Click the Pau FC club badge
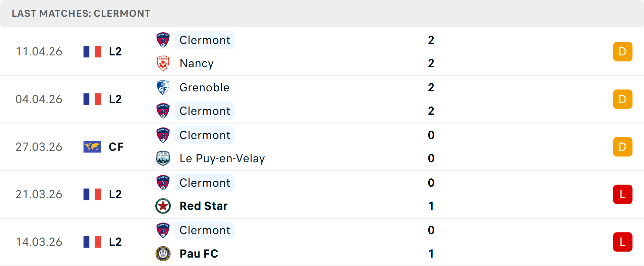644x266 pixels. click(x=163, y=254)
